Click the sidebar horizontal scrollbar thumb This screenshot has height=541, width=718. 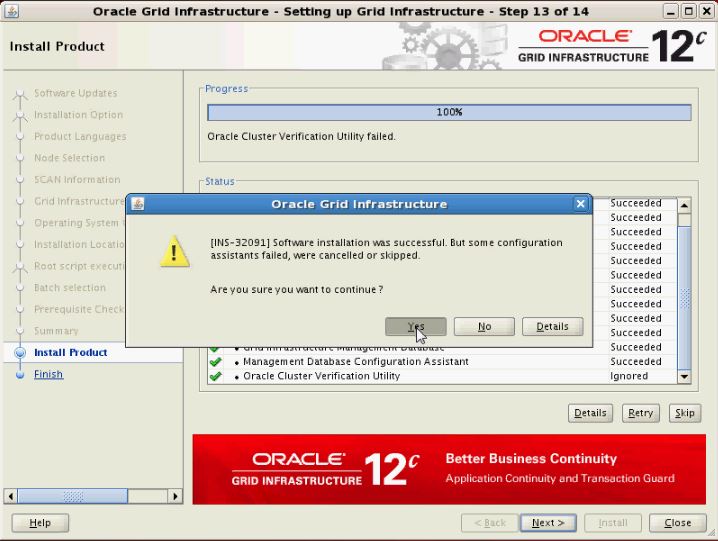point(73,496)
